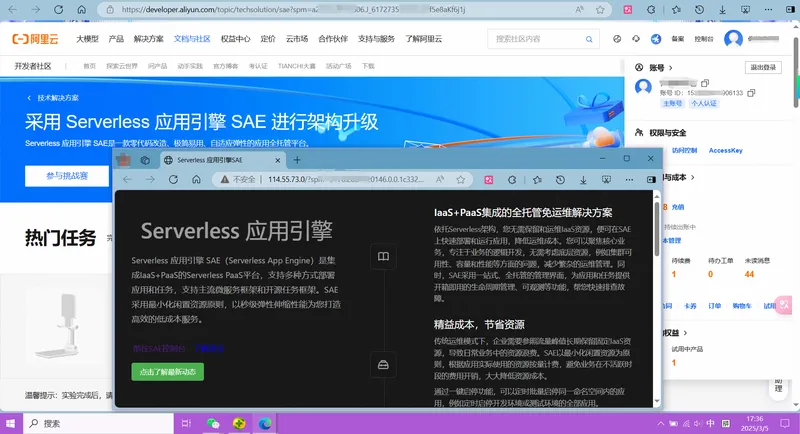The width and height of the screenshot is (800, 434).
Task: Open downloads in the front SAE browser window
Action: (583, 180)
